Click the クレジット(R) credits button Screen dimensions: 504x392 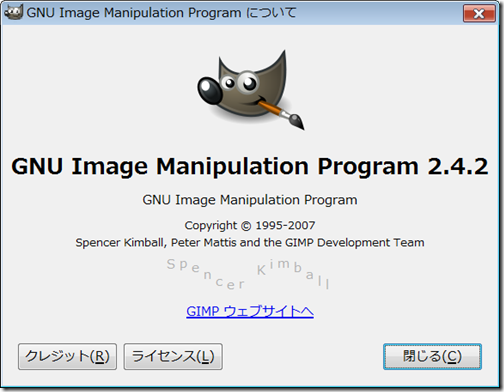67,356
